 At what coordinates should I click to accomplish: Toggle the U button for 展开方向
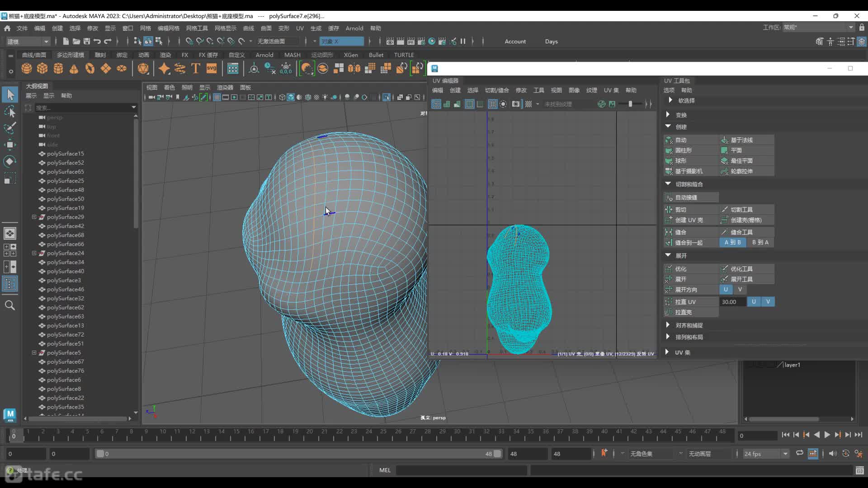(726, 290)
